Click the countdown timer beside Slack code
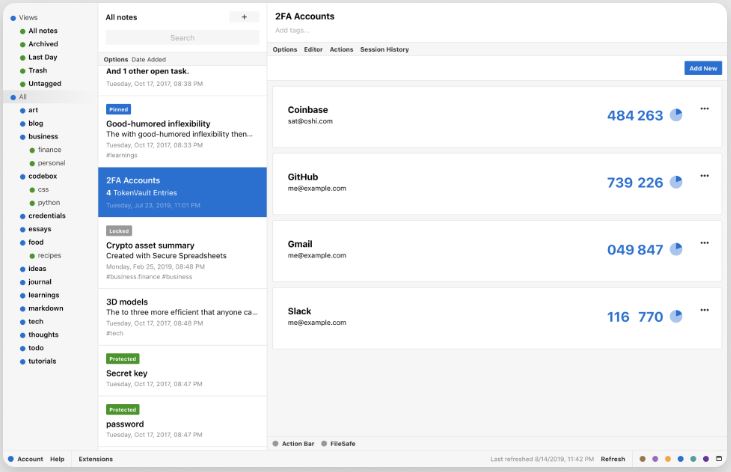 [676, 316]
